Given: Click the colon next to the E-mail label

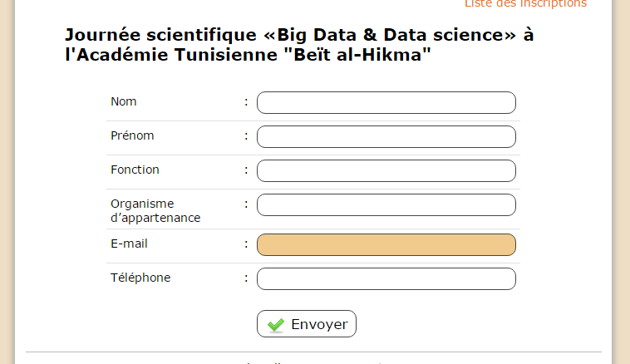Looking at the screenshot, I should tap(246, 243).
